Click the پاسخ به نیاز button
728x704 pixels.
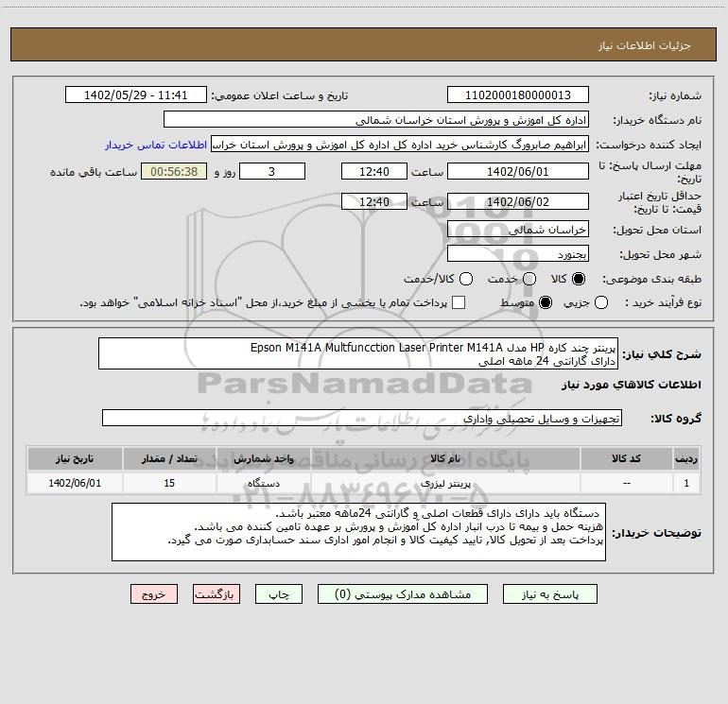pyautogui.click(x=549, y=594)
